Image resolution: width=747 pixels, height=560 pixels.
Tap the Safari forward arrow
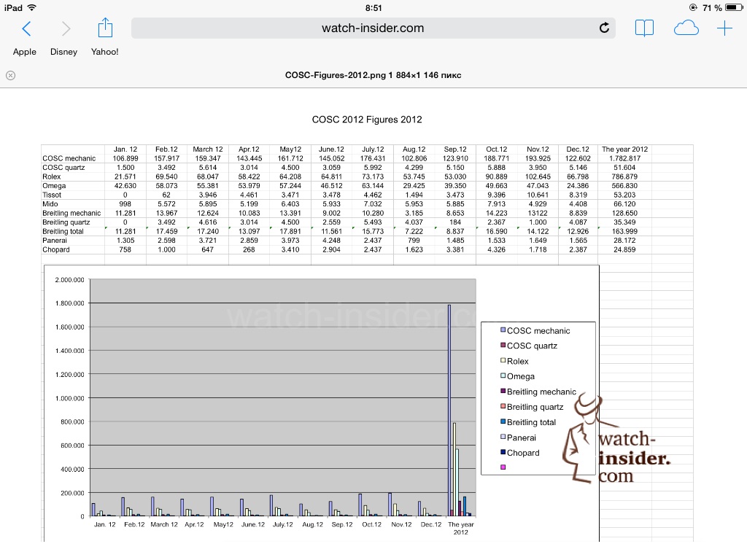tap(66, 28)
